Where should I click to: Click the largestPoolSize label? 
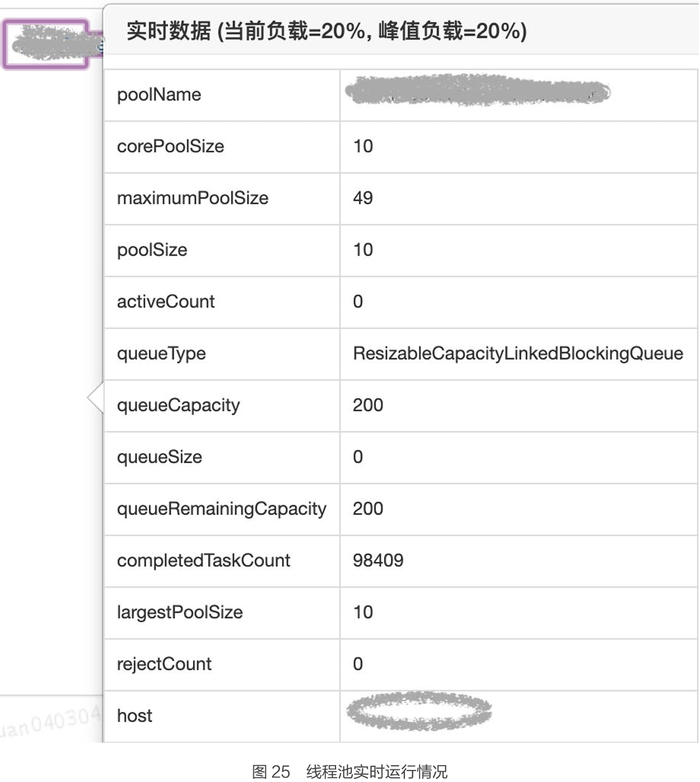coord(180,613)
